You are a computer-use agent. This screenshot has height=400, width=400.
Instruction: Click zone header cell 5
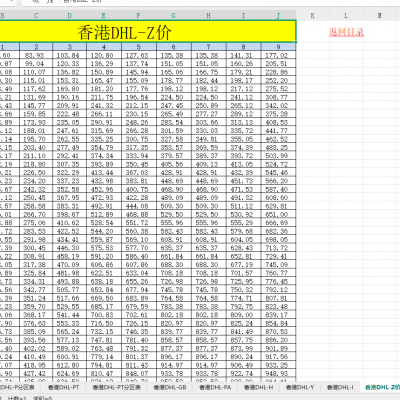[x=139, y=47]
